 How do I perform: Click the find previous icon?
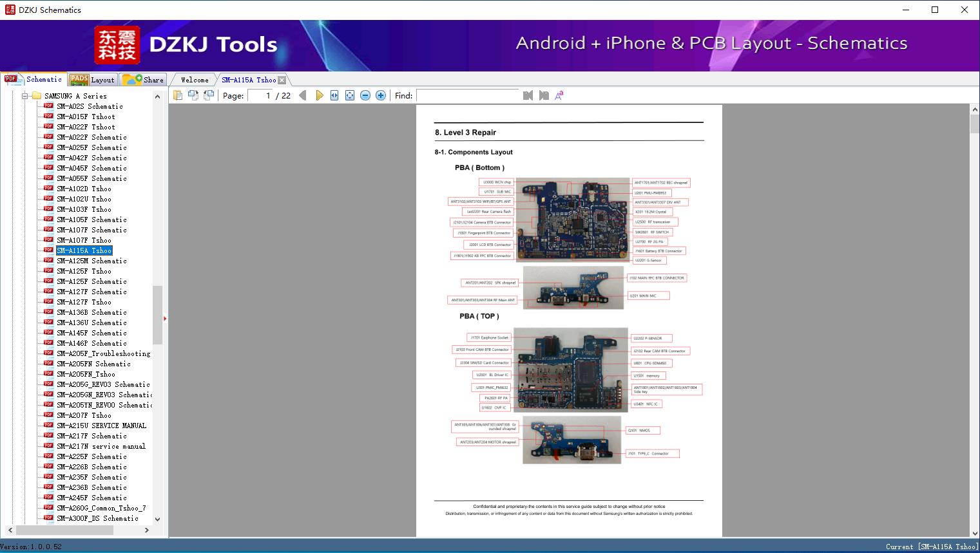point(528,95)
